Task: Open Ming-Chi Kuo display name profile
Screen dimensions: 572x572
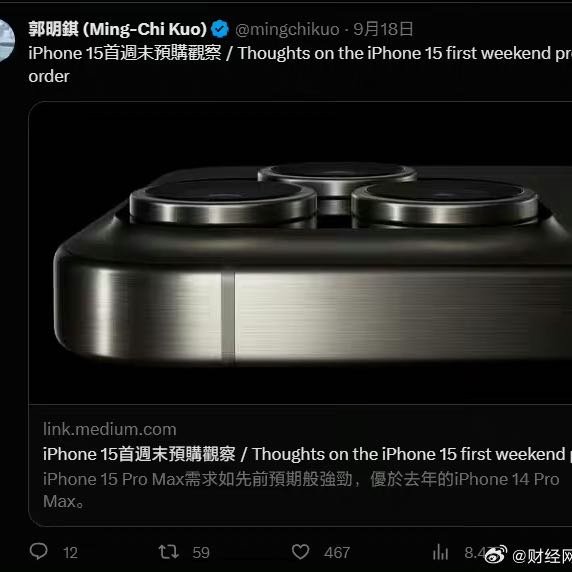Action: click(x=118, y=29)
